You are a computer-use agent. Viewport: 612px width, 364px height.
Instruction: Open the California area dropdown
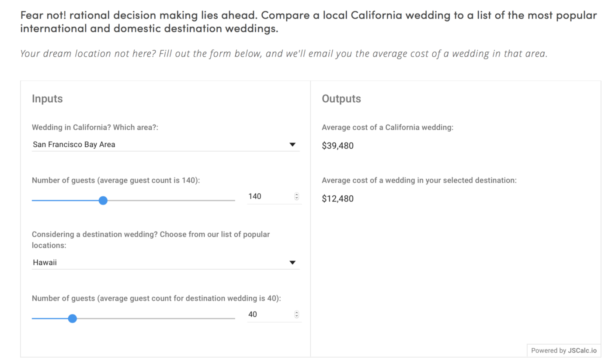[166, 145]
